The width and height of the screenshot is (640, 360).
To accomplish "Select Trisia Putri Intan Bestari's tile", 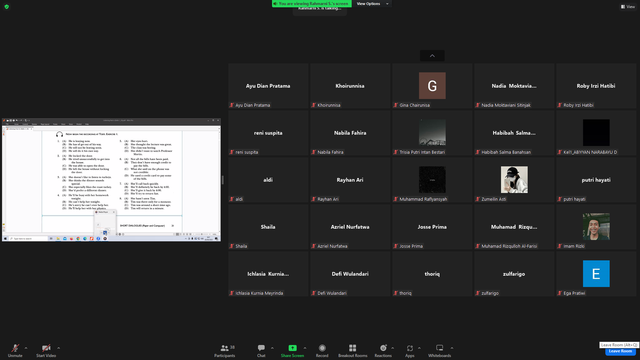I will coord(432,133).
